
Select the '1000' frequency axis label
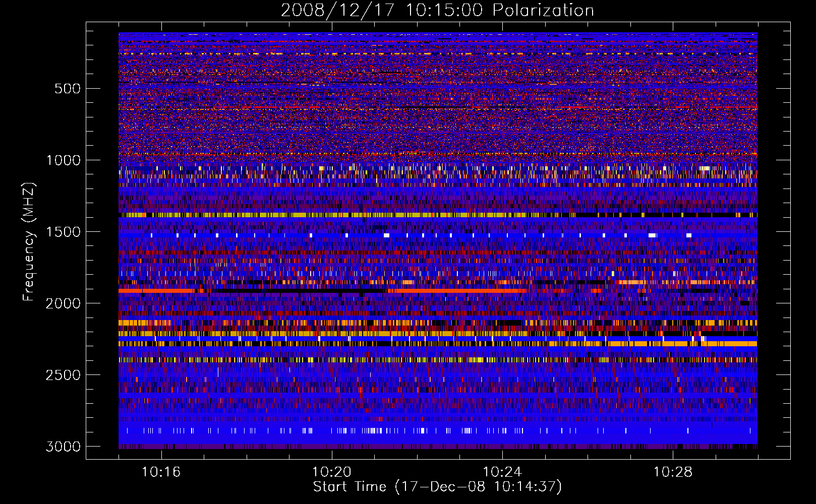click(64, 160)
